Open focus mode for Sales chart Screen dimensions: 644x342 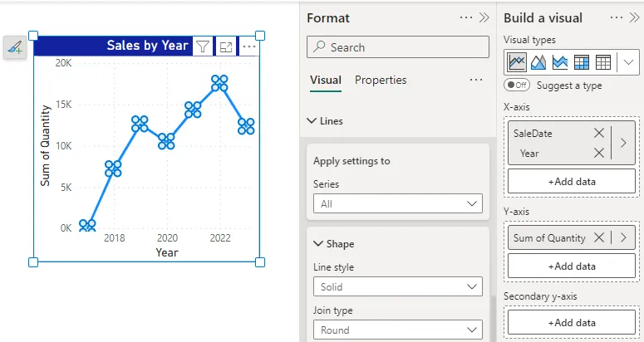226,46
